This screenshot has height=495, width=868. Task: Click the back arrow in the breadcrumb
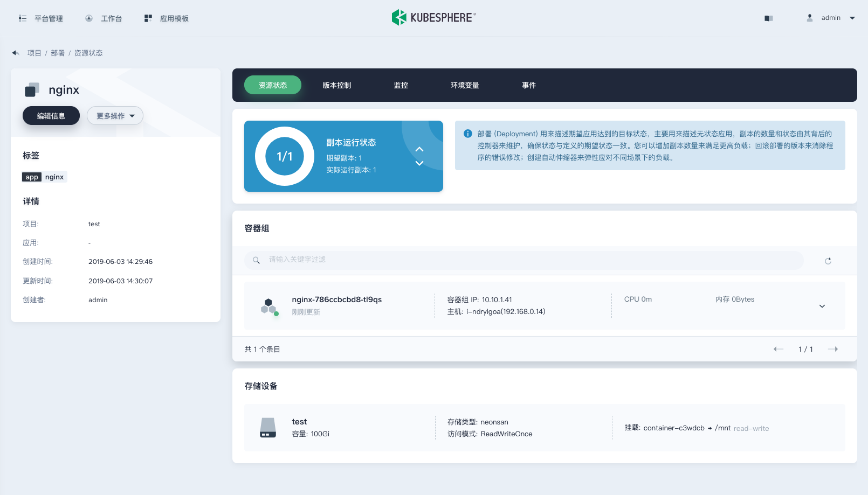(16, 53)
